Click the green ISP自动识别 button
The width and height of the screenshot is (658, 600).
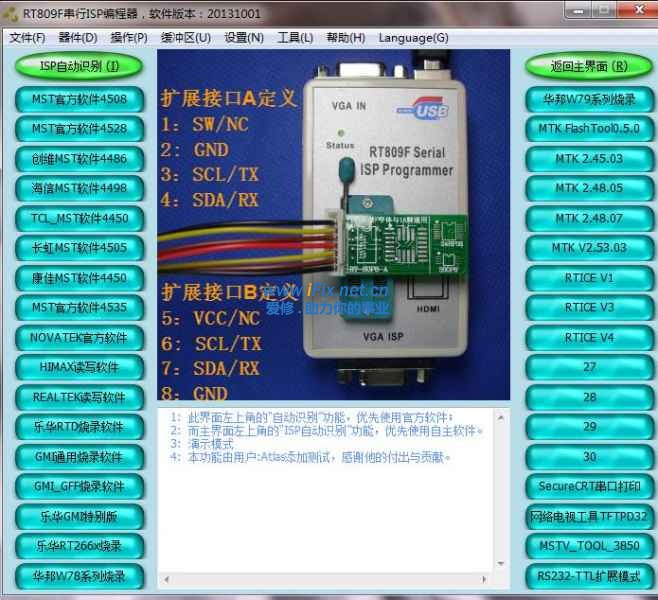click(79, 66)
